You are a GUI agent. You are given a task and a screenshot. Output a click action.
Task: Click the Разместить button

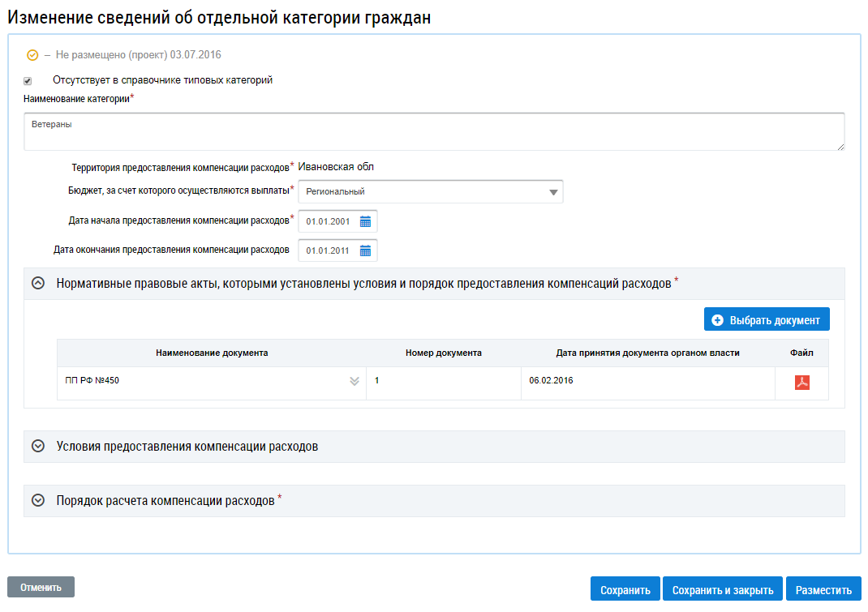(823, 590)
